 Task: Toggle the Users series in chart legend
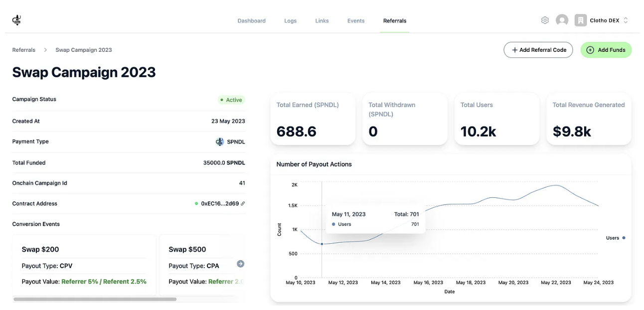pyautogui.click(x=615, y=238)
